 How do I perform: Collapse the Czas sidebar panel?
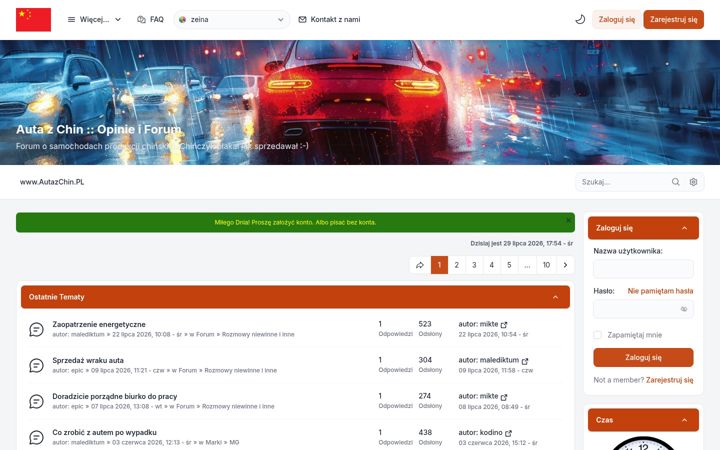click(x=684, y=420)
